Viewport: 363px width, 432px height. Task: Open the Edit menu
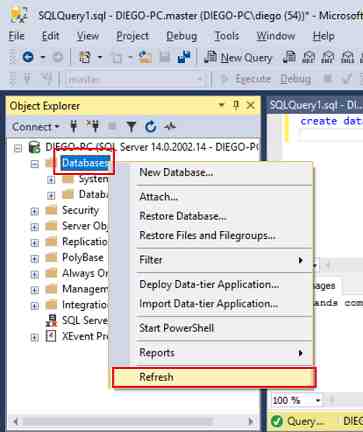pos(50,36)
